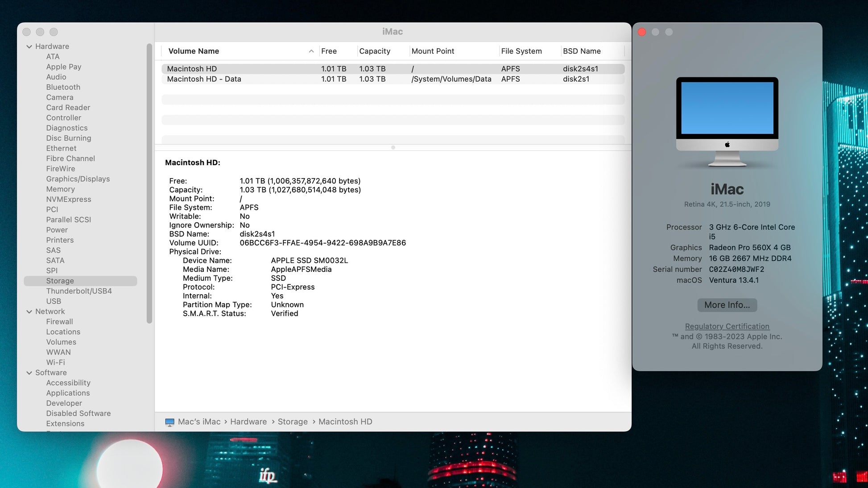Viewport: 868px width, 488px height.
Task: Click the Mac's iMac path bar icon
Action: (169, 422)
